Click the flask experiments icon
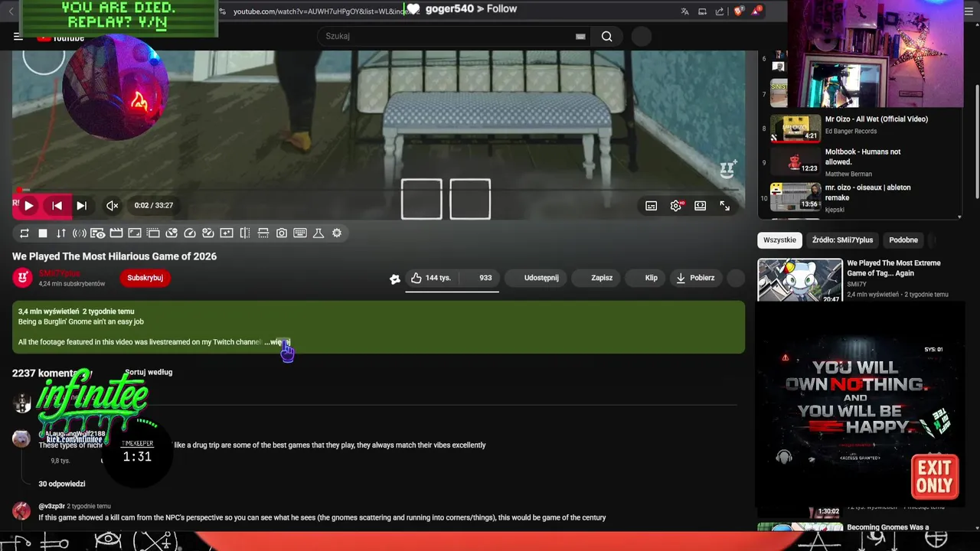Viewport: 980px width, 551px height. 318,233
